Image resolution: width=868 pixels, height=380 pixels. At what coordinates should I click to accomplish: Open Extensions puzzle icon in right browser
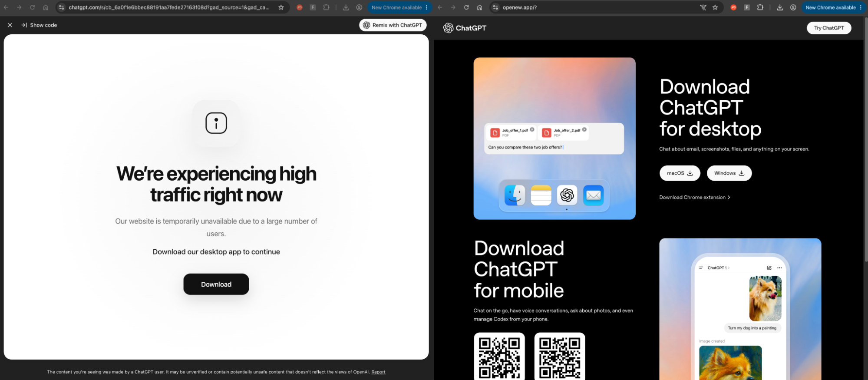point(760,7)
